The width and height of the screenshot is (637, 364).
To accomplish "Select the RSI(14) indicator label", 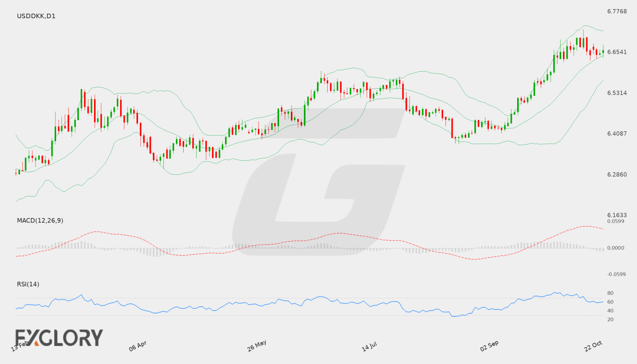I will tap(28, 284).
